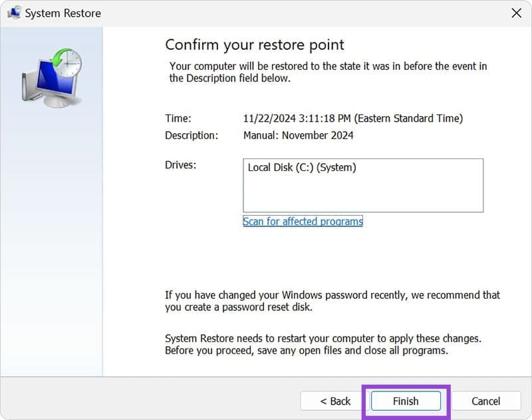
Task: Click the Finish button to start restore
Action: (x=405, y=401)
